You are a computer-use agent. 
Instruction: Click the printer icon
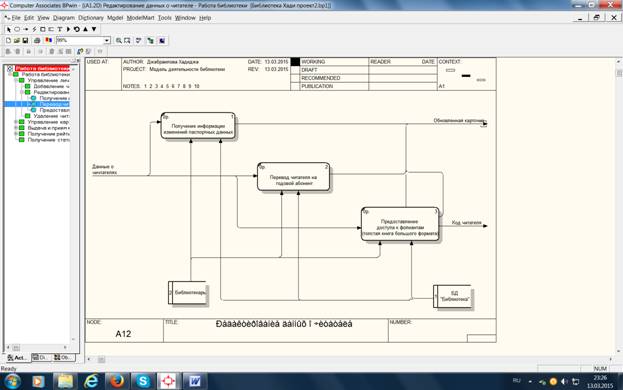[x=37, y=41]
